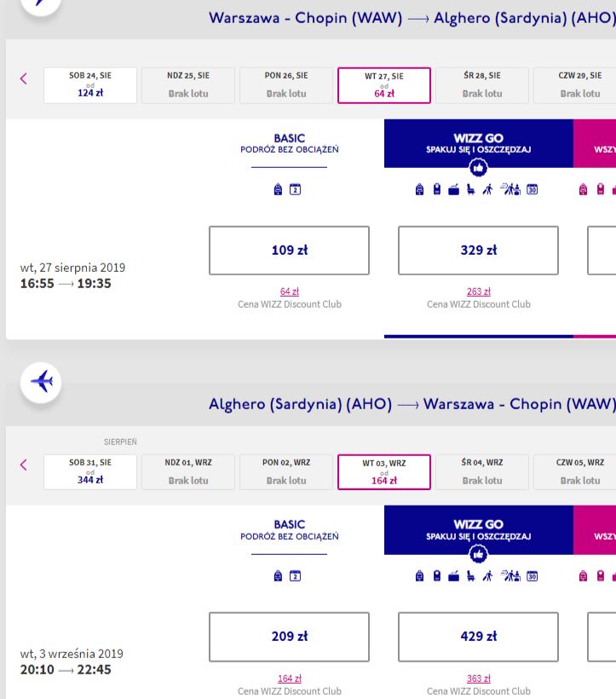Choose the 209 zł BASIC return fare

289,637
